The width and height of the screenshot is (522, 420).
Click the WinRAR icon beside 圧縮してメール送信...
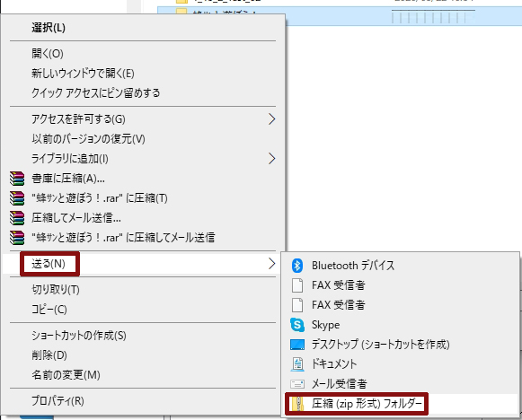pos(17,218)
